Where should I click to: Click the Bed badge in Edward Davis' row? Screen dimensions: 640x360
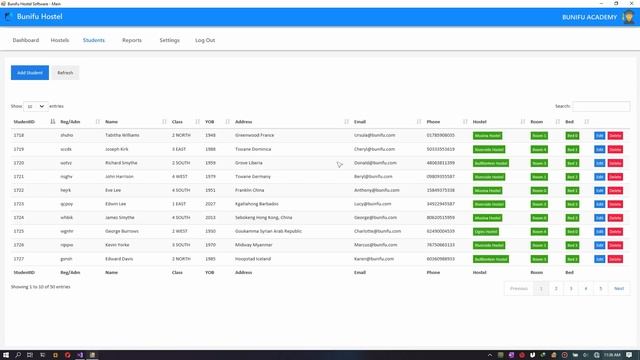click(572, 259)
